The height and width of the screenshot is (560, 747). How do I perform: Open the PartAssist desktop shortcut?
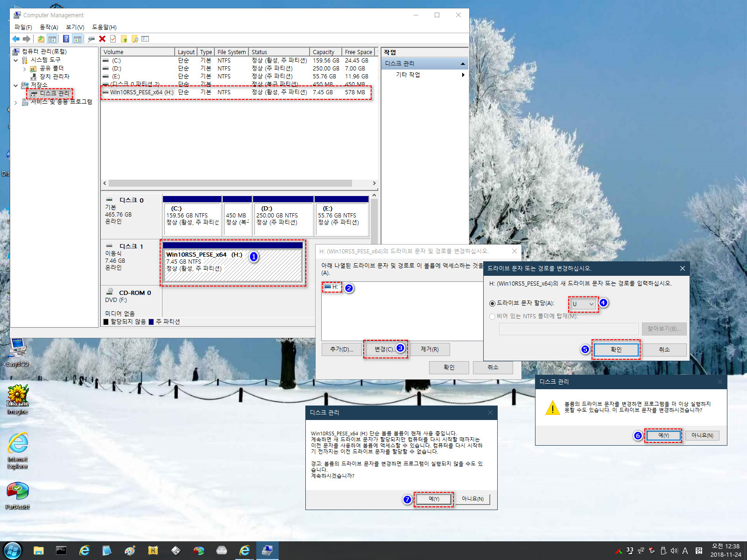[18, 496]
